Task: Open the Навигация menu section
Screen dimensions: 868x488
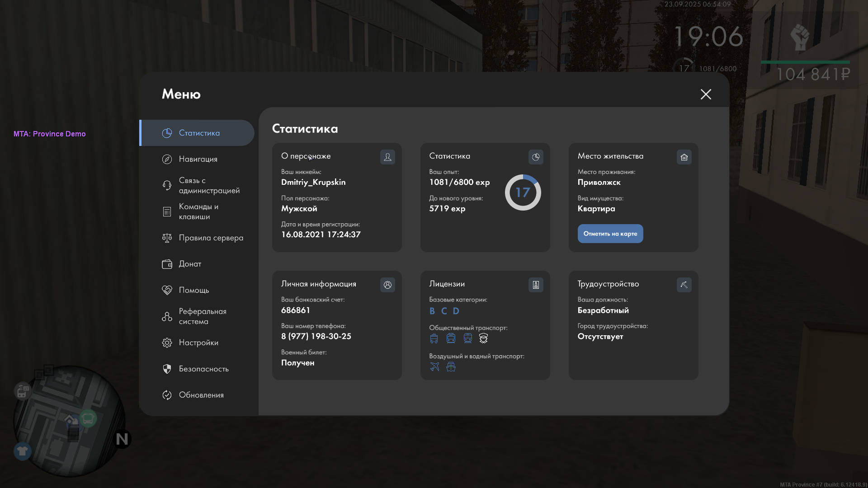Action: tap(198, 159)
